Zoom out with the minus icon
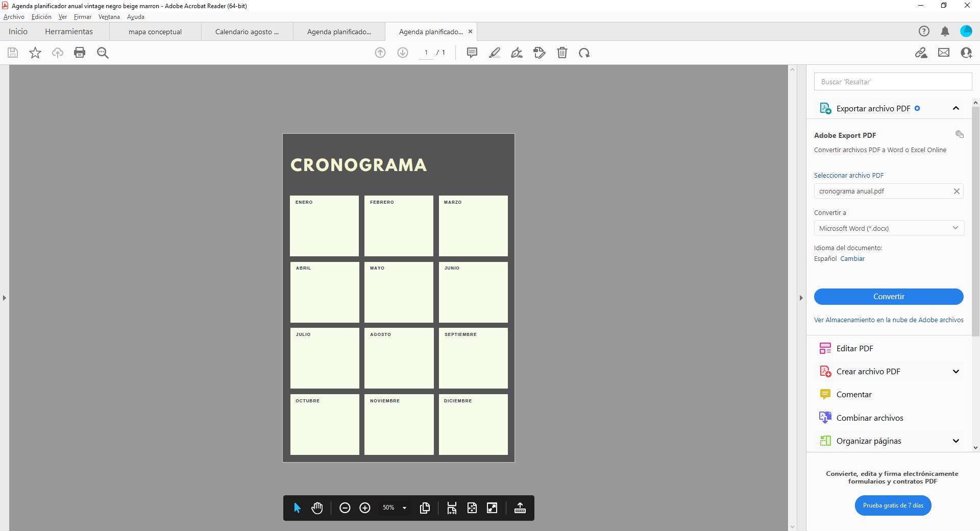This screenshot has height=531, width=980. [345, 508]
